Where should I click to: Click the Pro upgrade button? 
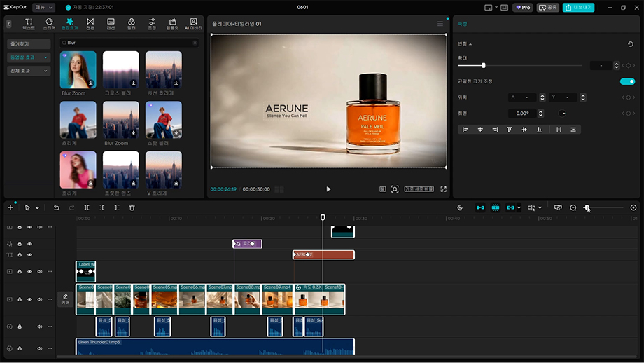point(523,8)
